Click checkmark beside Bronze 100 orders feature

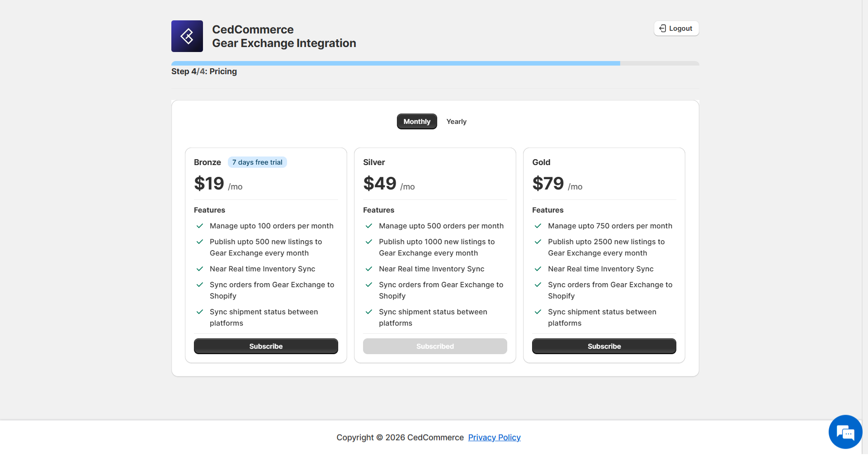click(200, 226)
